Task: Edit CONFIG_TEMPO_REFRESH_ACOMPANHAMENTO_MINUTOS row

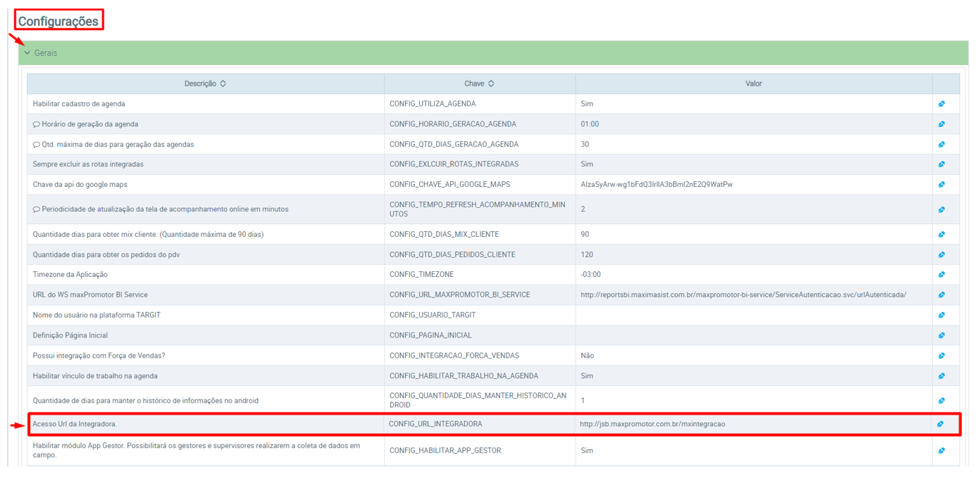Action: pyautogui.click(x=941, y=209)
